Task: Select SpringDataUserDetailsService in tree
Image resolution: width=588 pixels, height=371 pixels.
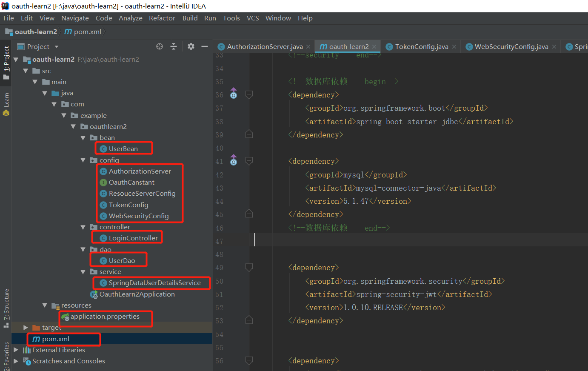Action: click(154, 283)
